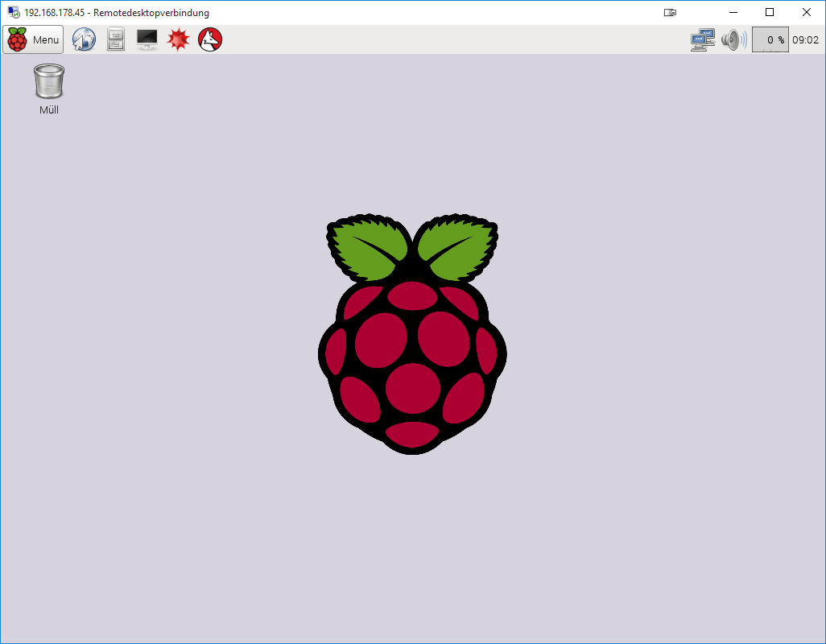Click the 09:02 panel clock
Viewport: 826px width, 644px height.
click(805, 39)
